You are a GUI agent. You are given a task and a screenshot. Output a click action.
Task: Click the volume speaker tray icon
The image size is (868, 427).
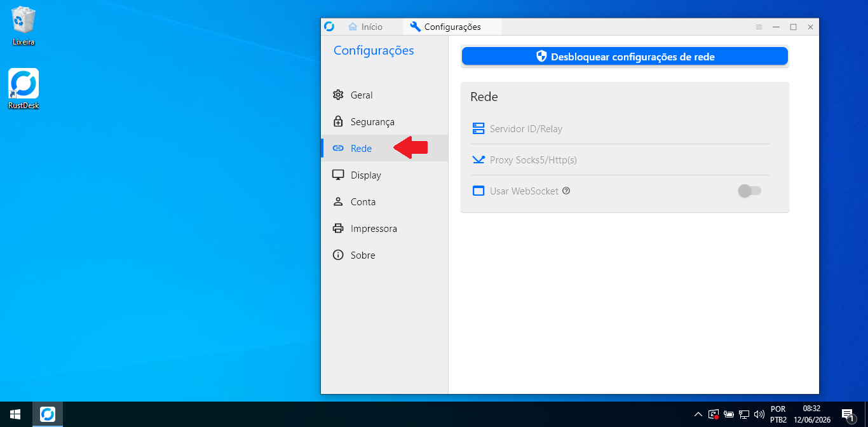click(x=759, y=414)
